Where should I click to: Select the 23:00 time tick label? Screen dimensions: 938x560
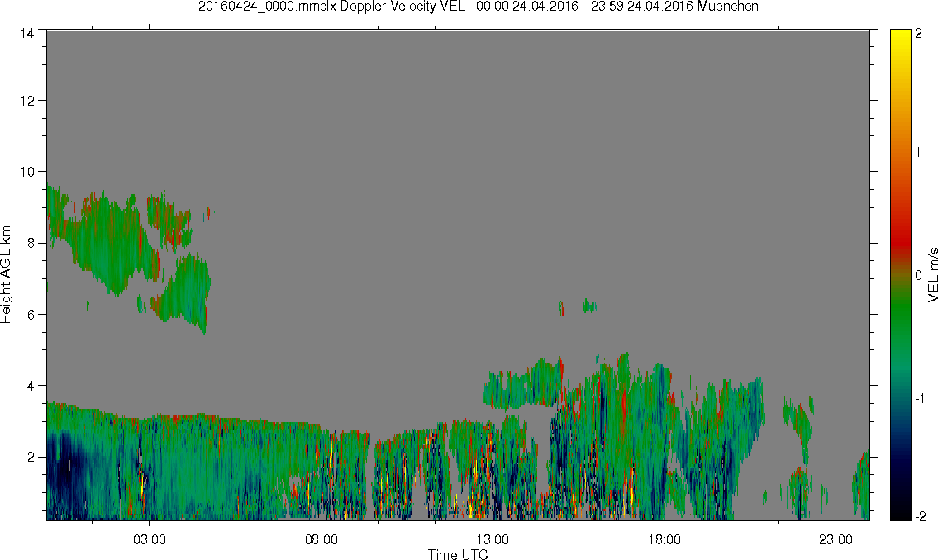836,539
